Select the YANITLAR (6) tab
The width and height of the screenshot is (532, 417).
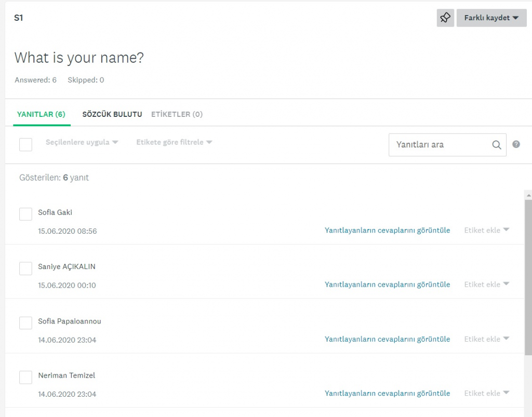click(41, 114)
